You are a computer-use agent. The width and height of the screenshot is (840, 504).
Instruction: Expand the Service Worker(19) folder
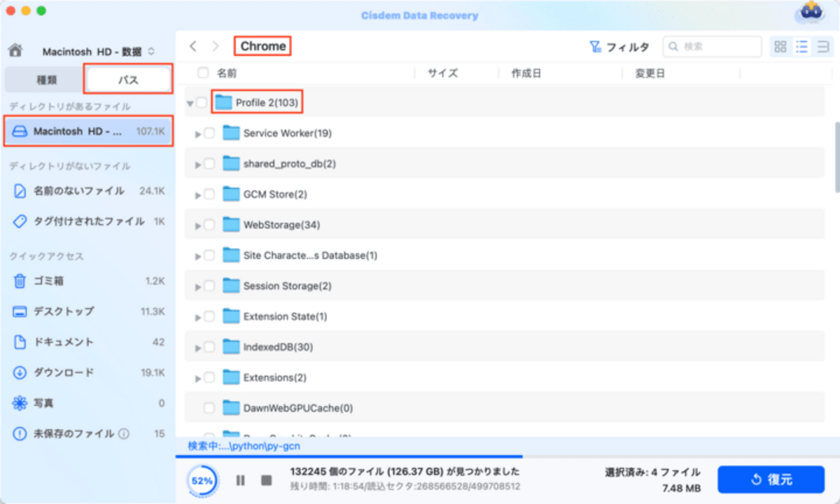[198, 134]
